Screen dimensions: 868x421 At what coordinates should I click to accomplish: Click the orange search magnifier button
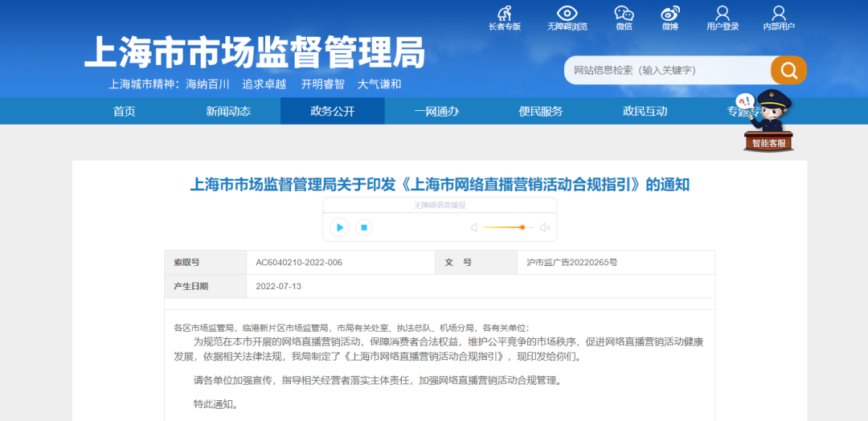point(788,70)
